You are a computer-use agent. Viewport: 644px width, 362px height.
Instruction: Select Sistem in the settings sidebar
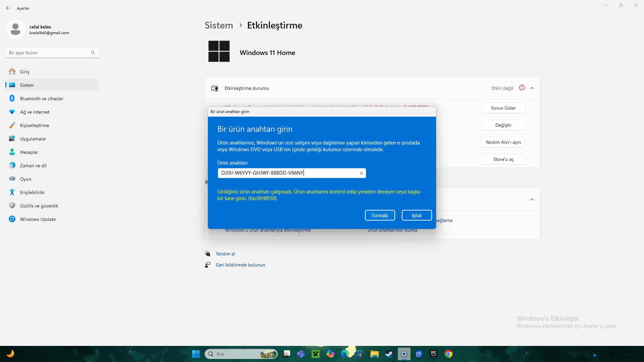pos(52,85)
